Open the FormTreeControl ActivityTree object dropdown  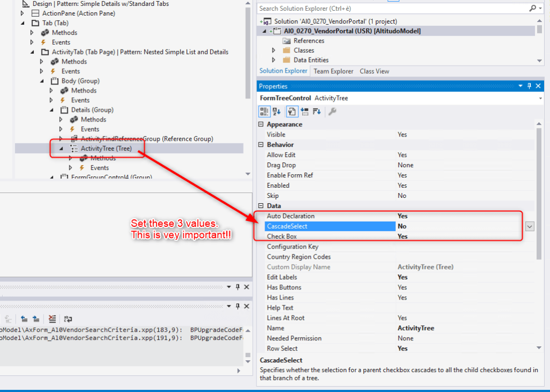(x=539, y=98)
